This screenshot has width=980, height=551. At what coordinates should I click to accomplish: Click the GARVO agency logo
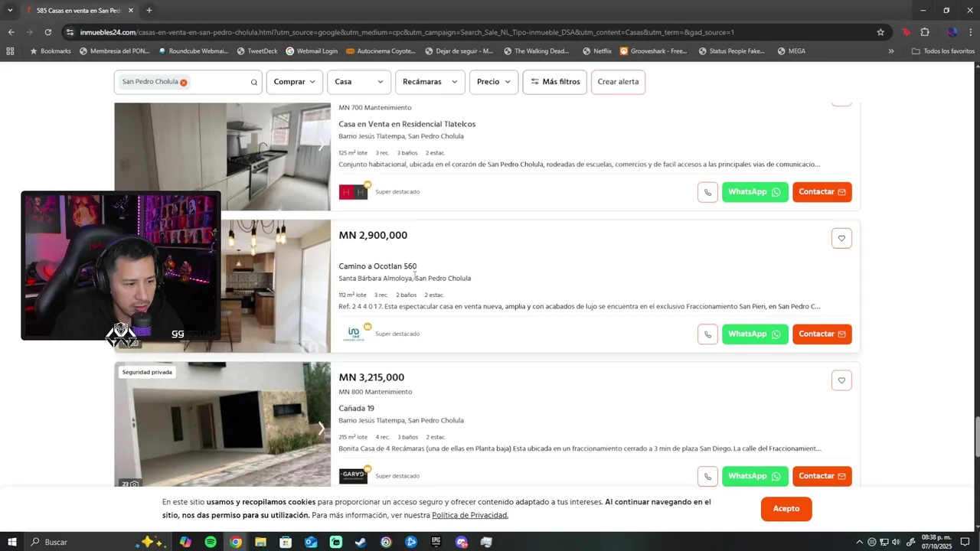coord(353,476)
